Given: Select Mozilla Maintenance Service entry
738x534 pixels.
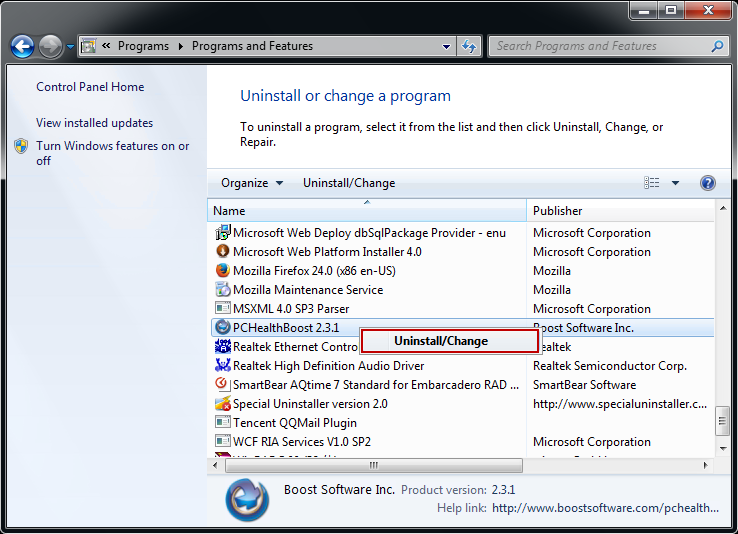Looking at the screenshot, I should [x=462, y=290].
